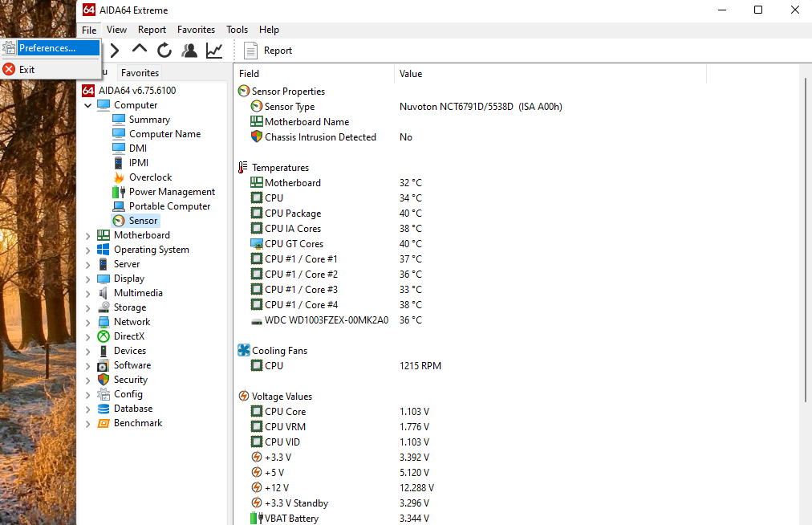Viewport: 812px width, 525px height.
Task: Select the 1215 RPM fan value
Action: coord(420,366)
